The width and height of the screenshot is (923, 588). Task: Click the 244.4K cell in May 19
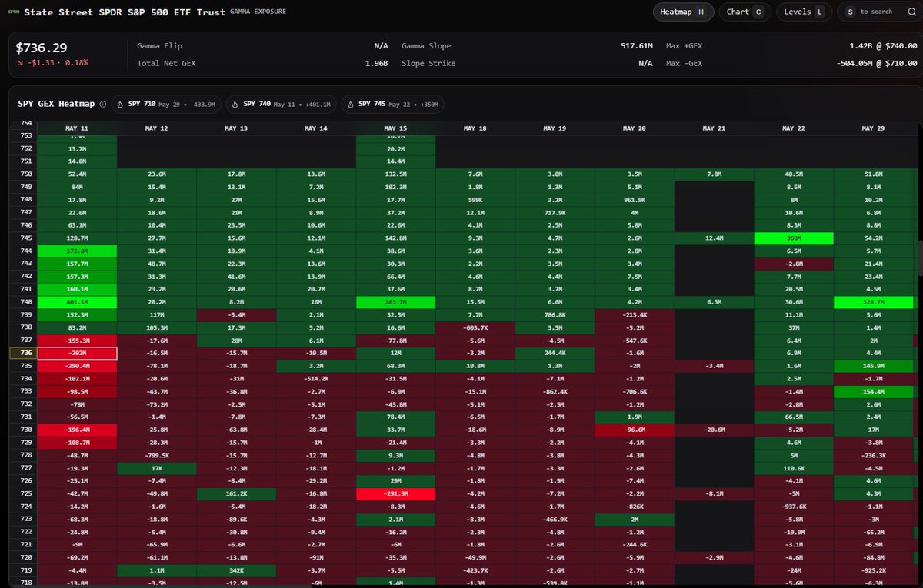(555, 353)
